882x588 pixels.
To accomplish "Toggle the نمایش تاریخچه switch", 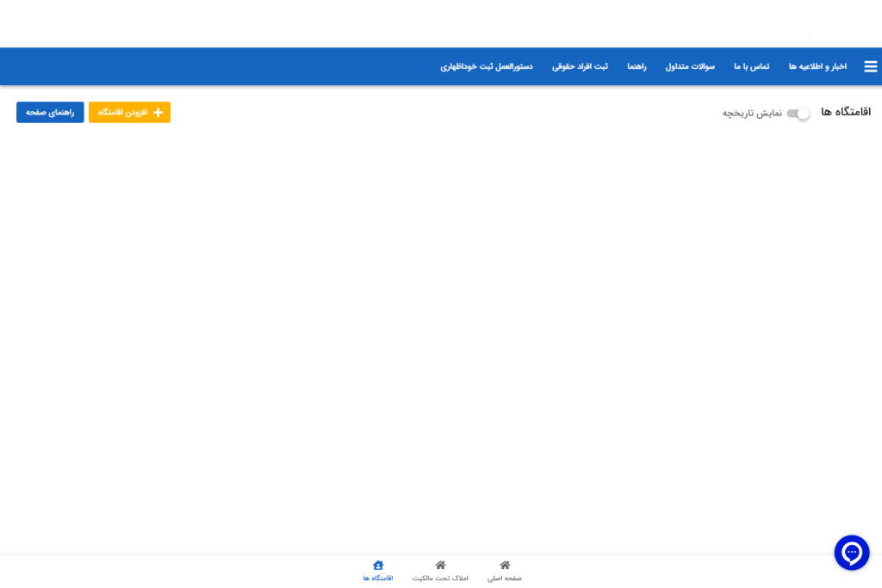I will [798, 114].
